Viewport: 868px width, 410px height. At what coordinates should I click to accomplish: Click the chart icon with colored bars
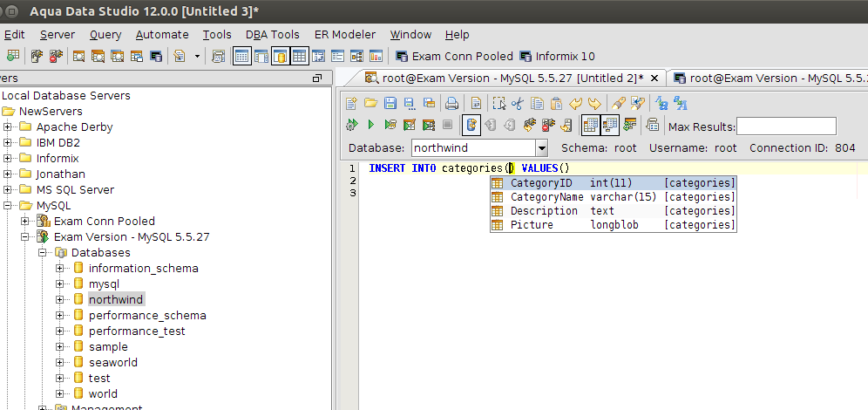(376, 56)
